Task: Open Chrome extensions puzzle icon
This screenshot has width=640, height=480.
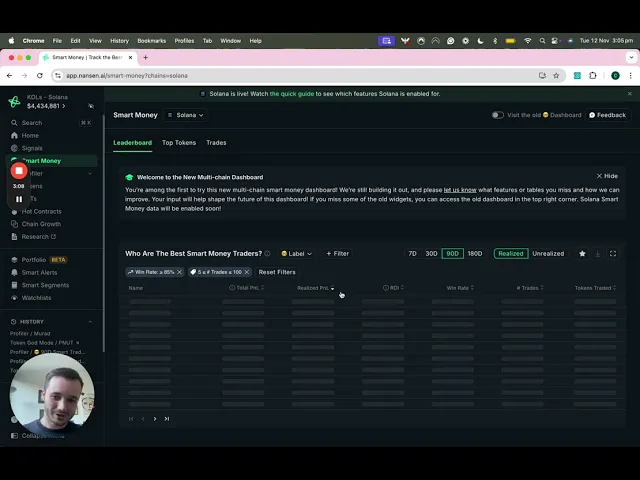Action: (593, 76)
